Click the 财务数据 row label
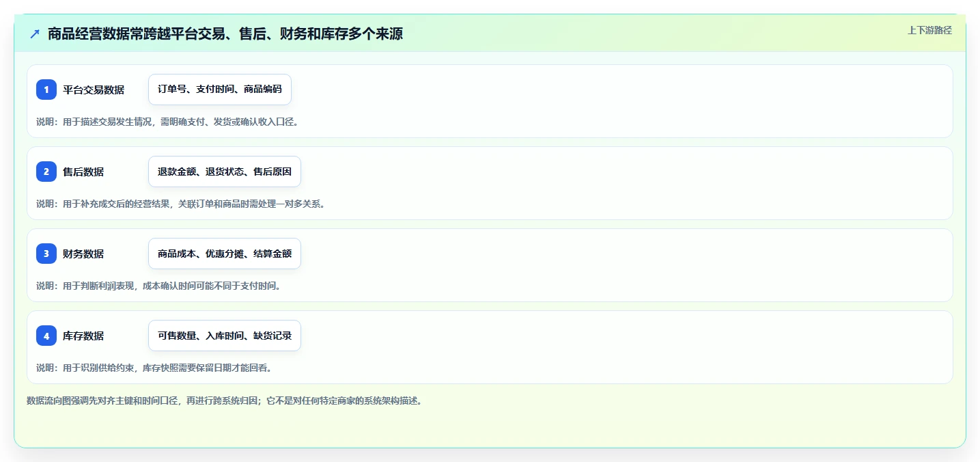 click(x=83, y=254)
